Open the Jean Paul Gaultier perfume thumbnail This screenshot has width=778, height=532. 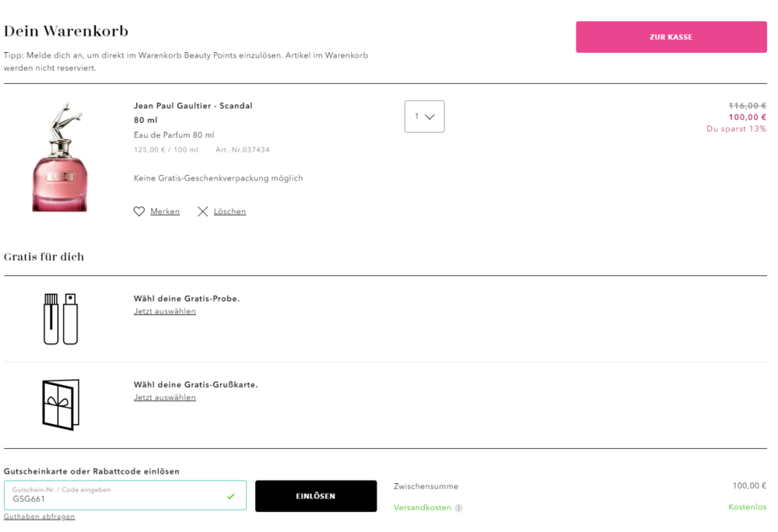pos(61,156)
